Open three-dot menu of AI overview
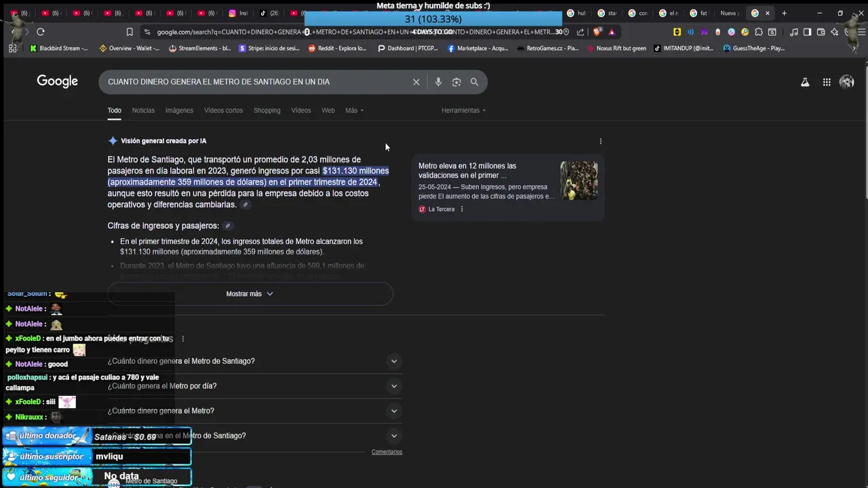Viewport: 868px width, 488px height. (601, 142)
